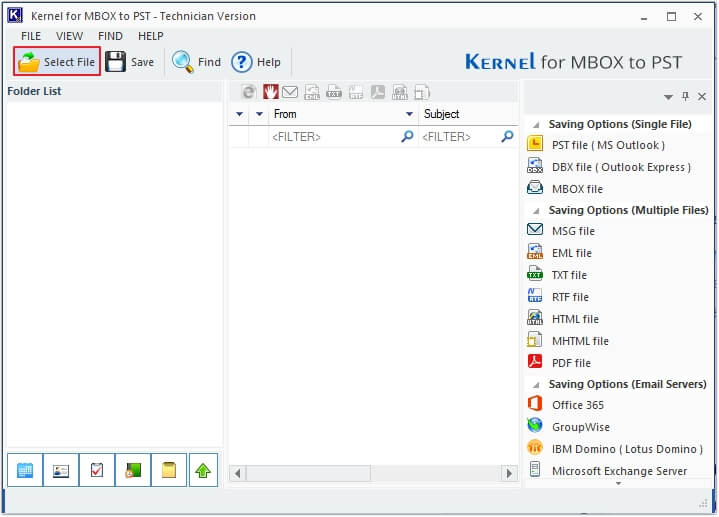Viewport: 719px width, 517px height.
Task: Click the TXT export icon in the preview toolbar
Action: point(334,92)
